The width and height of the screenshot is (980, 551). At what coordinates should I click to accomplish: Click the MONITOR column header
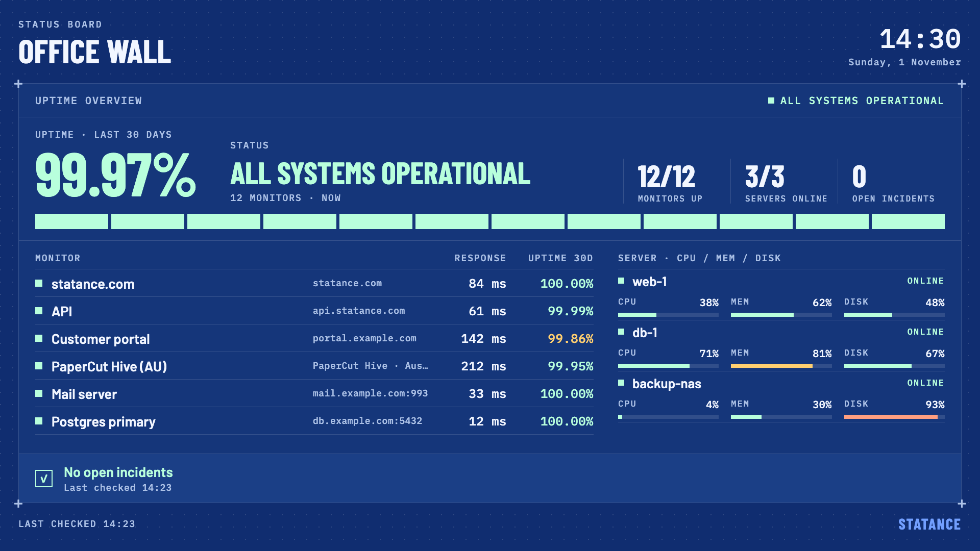point(58,258)
